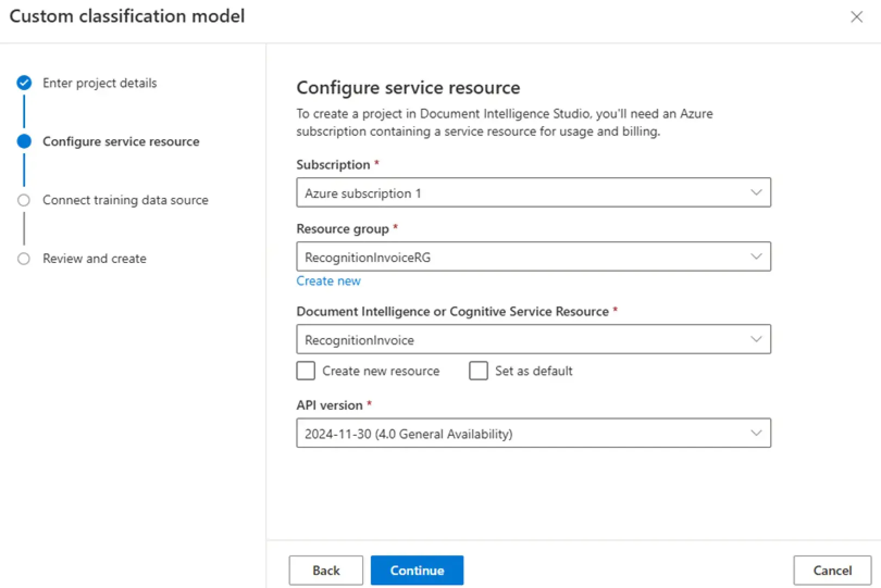The height and width of the screenshot is (588, 881).
Task: Click the Resource group field label
Action: tap(343, 229)
